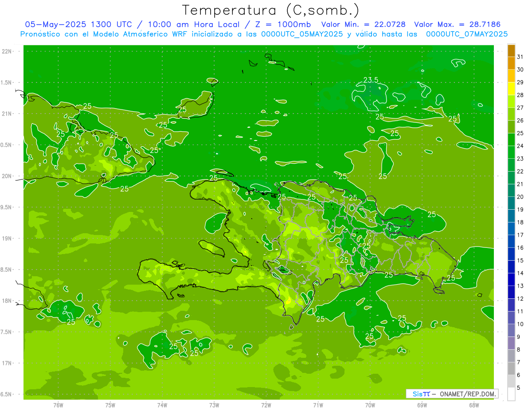Select the lime swatch between 27 and 28

click(512, 102)
